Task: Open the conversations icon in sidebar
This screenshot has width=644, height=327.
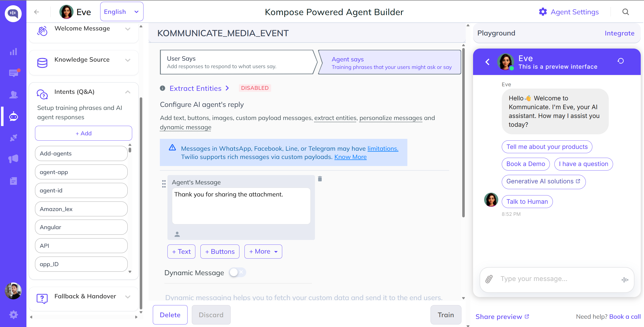Action: tap(14, 73)
